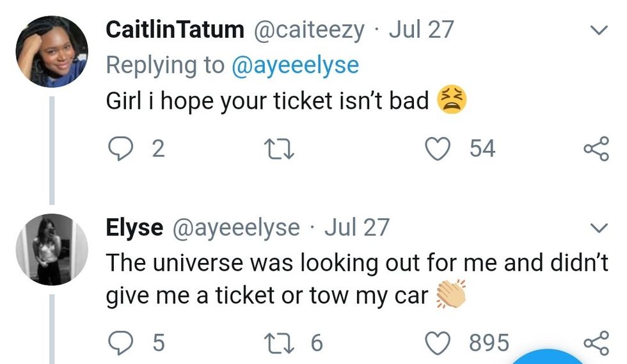Image resolution: width=627 pixels, height=364 pixels.
Task: Share Elyse's tweet
Action: click(596, 344)
